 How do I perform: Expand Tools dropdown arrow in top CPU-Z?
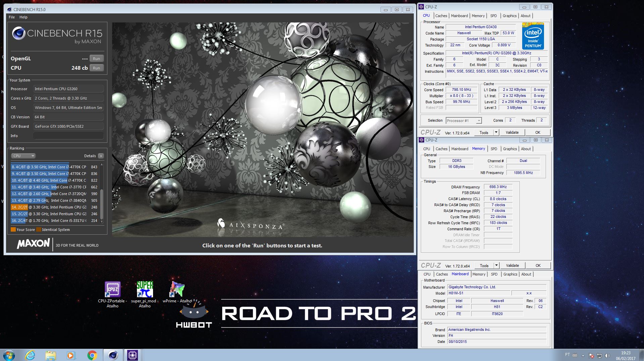pyautogui.click(x=496, y=132)
